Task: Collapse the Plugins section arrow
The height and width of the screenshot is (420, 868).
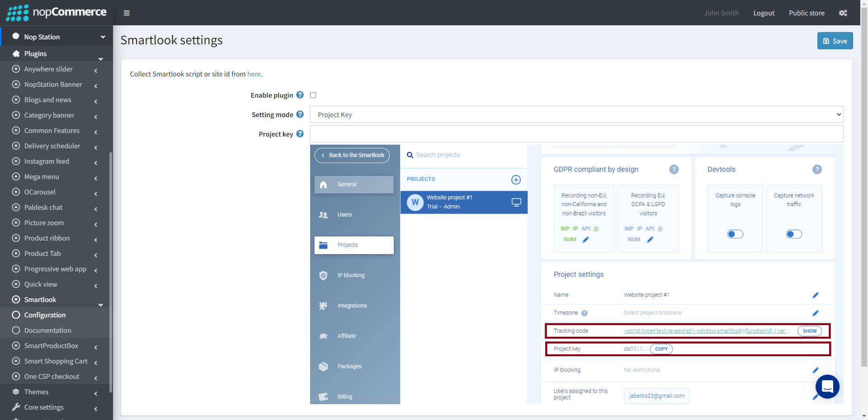Action: click(100, 59)
